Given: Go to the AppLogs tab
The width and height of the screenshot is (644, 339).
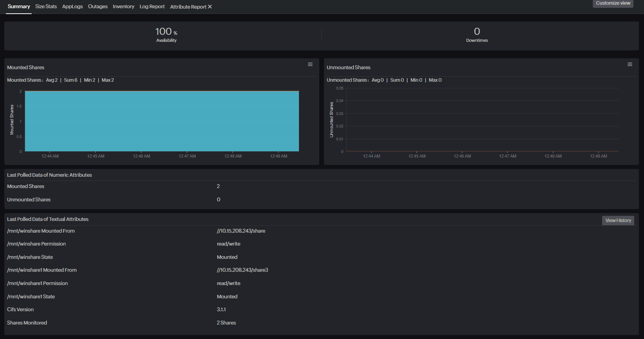Looking at the screenshot, I should 72,7.
